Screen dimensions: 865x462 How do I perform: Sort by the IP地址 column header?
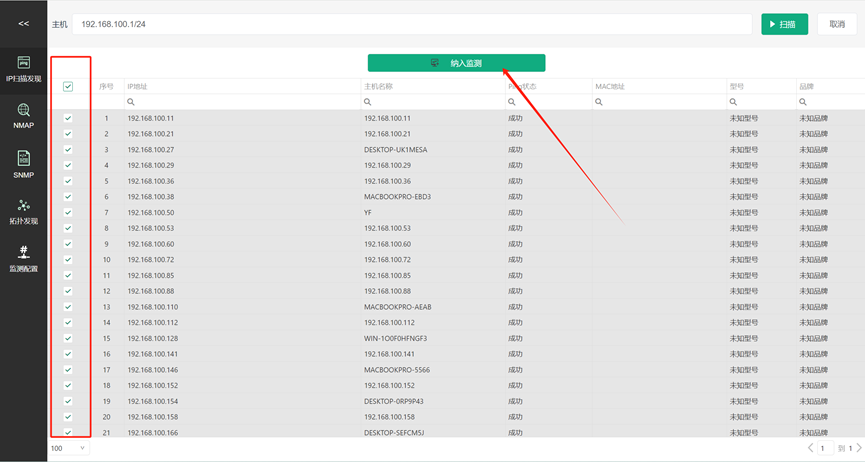tap(137, 87)
